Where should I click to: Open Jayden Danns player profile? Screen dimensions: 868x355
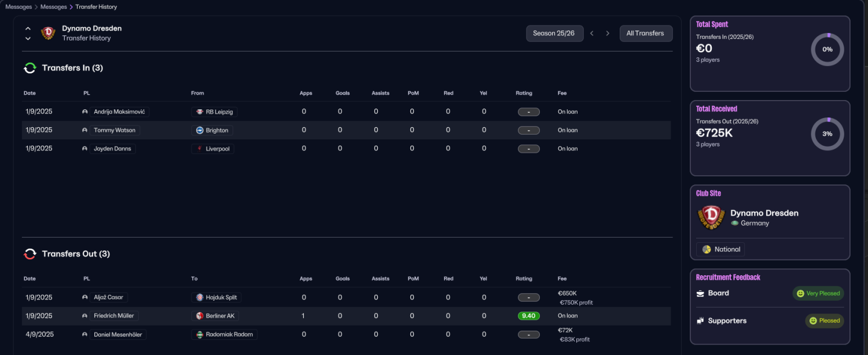pyautogui.click(x=112, y=149)
